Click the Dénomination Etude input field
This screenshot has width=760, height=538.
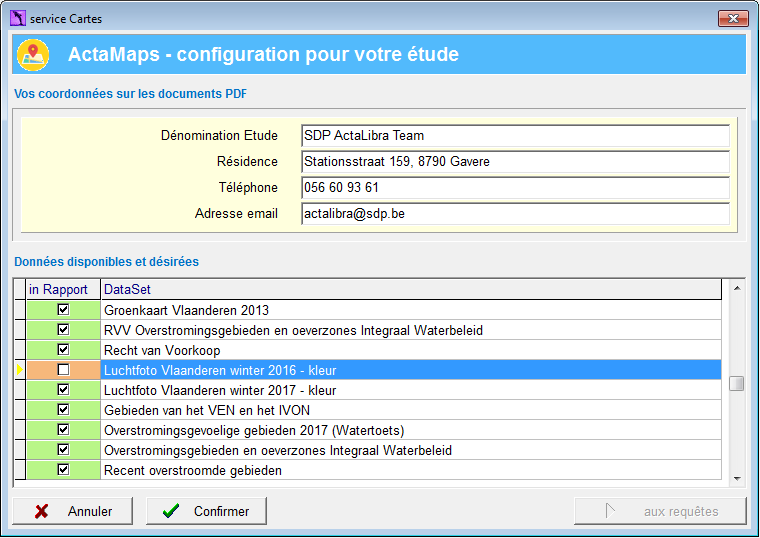[515, 136]
